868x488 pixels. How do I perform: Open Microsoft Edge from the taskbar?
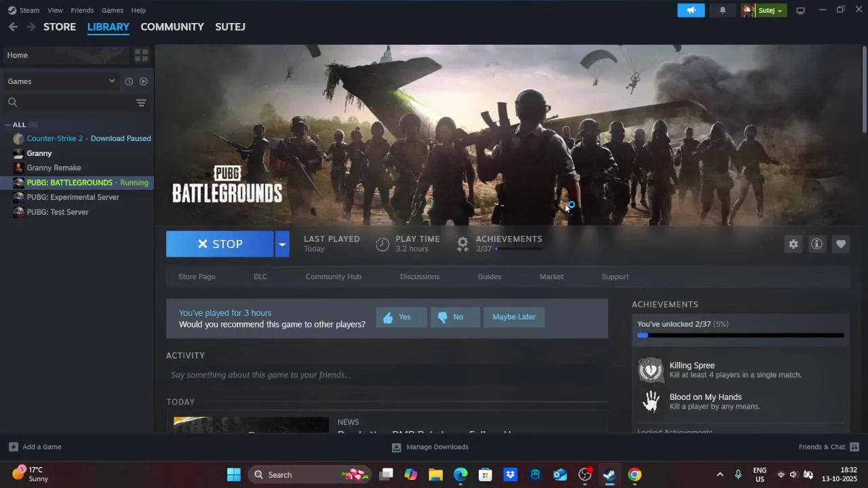[x=460, y=474]
